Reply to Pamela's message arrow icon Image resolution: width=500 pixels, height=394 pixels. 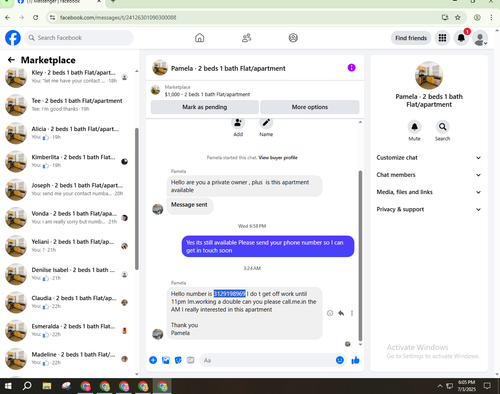point(341,313)
